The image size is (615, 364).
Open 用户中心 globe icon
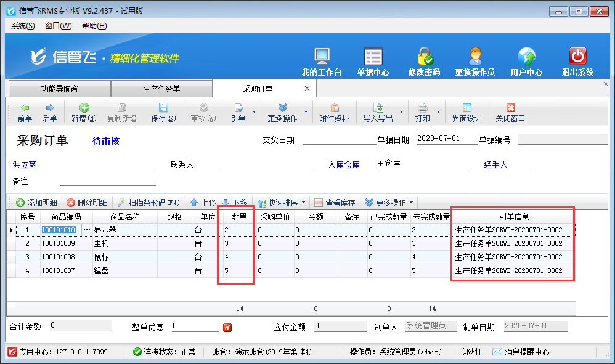tap(526, 57)
